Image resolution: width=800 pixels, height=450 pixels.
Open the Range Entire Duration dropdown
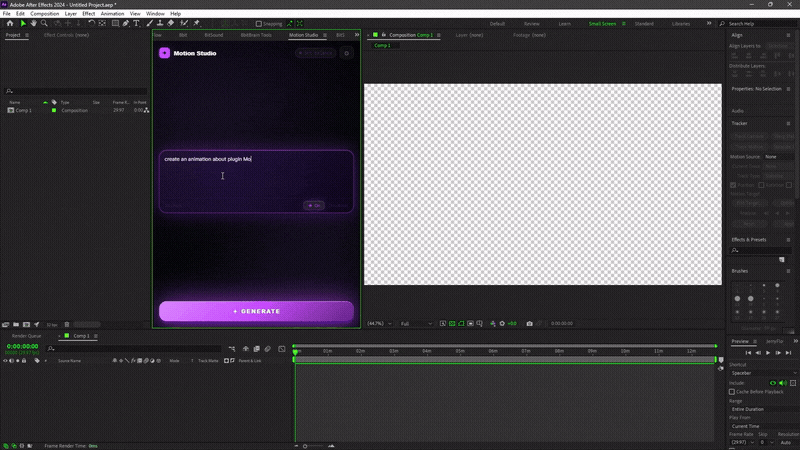pos(763,409)
